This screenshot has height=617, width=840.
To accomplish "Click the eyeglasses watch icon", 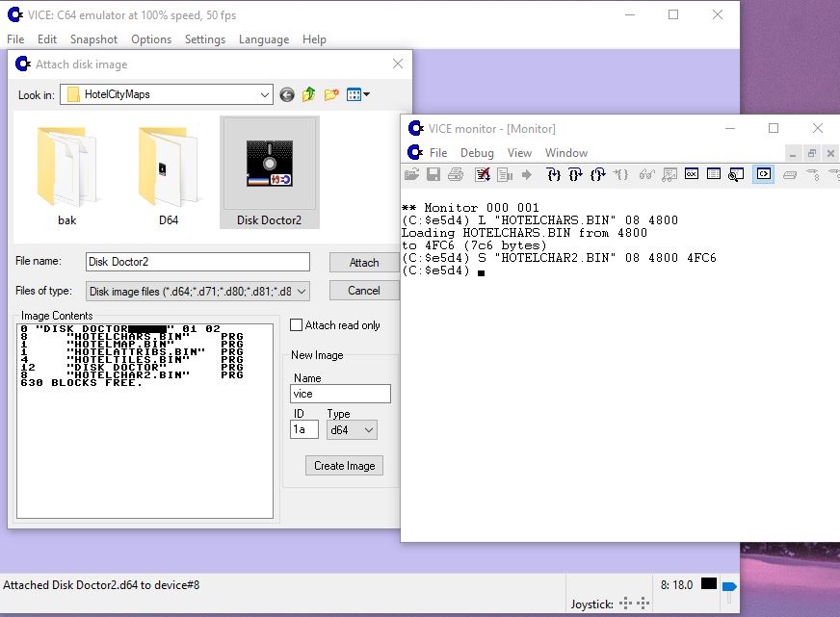I will click(646, 174).
